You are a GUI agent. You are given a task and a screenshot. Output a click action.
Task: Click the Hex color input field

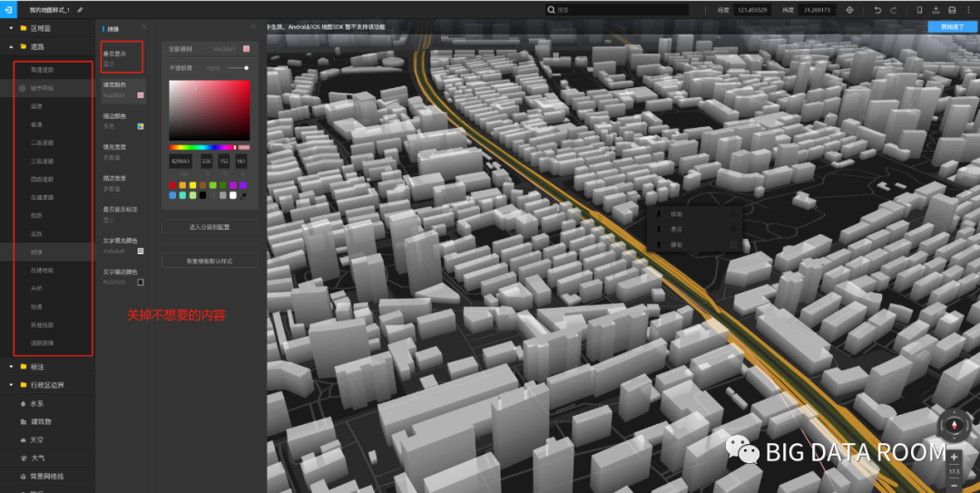tap(181, 162)
